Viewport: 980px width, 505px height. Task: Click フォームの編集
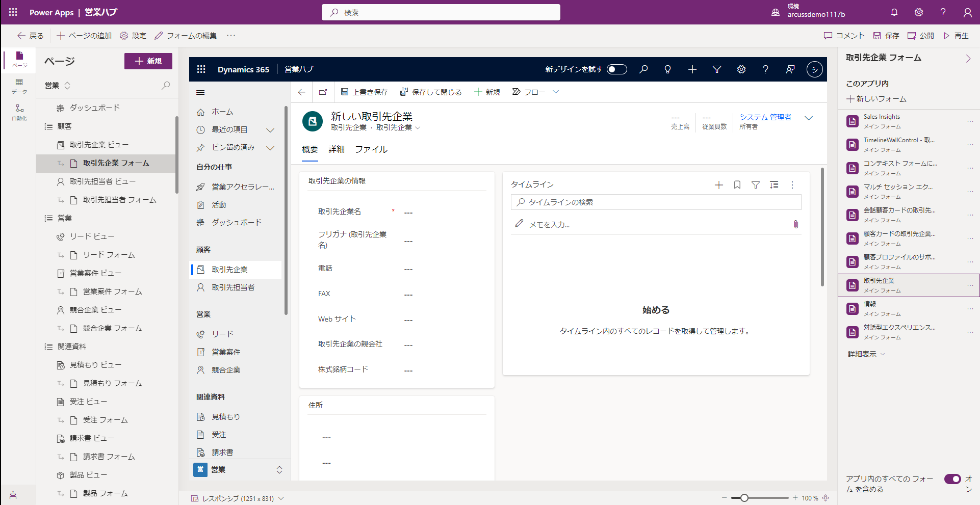[186, 36]
